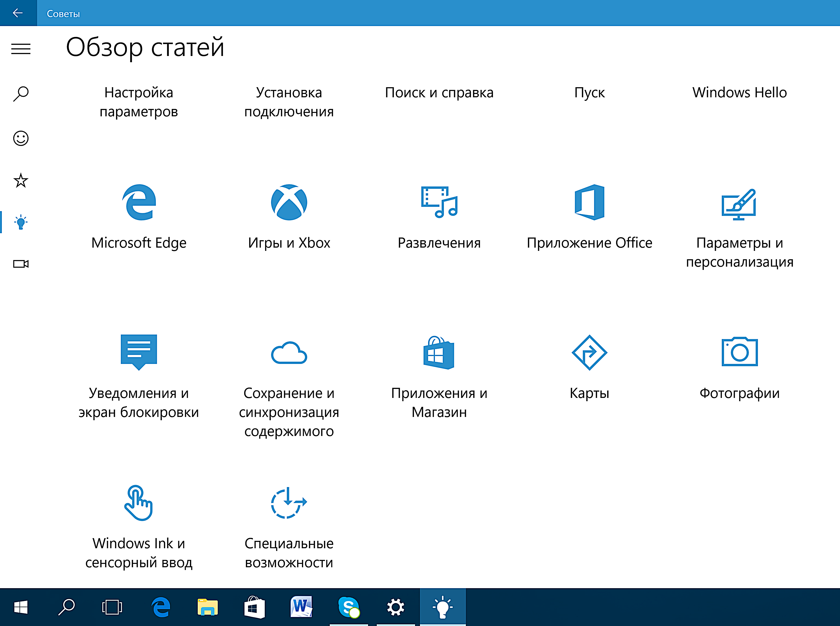Click the Office logo article icon
This screenshot has height=626, width=840.
pyautogui.click(x=589, y=202)
